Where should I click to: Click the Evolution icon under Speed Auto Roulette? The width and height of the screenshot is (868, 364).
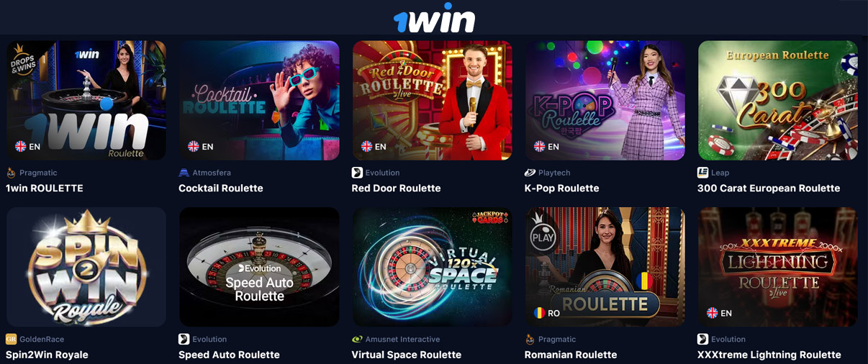click(184, 339)
